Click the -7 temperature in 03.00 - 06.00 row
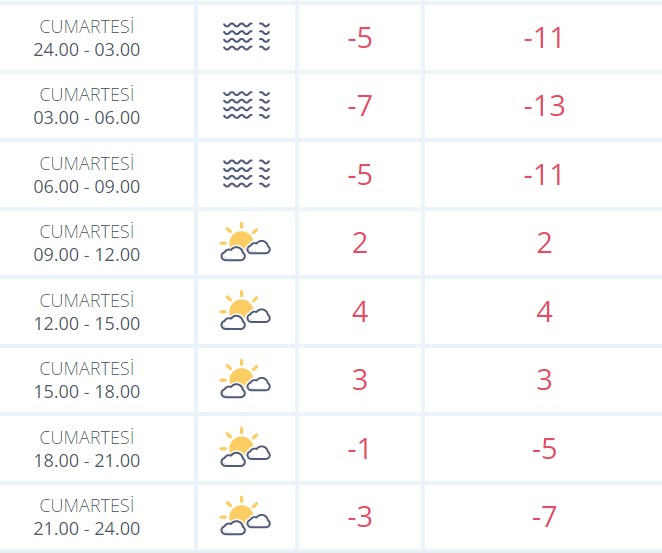The image size is (662, 553). [x=360, y=106]
